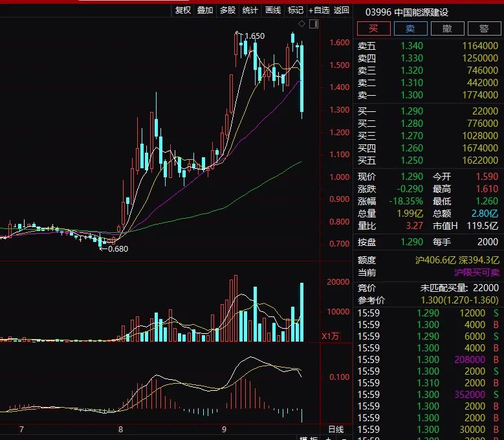This screenshot has width=504, height=440.
Task: Click the diamond marker icon above chart
Action: 303,24
